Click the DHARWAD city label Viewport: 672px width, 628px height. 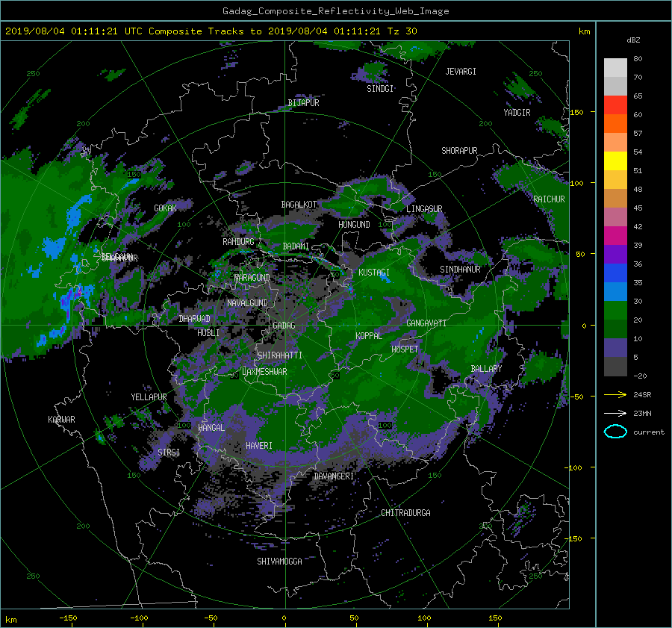[195, 319]
